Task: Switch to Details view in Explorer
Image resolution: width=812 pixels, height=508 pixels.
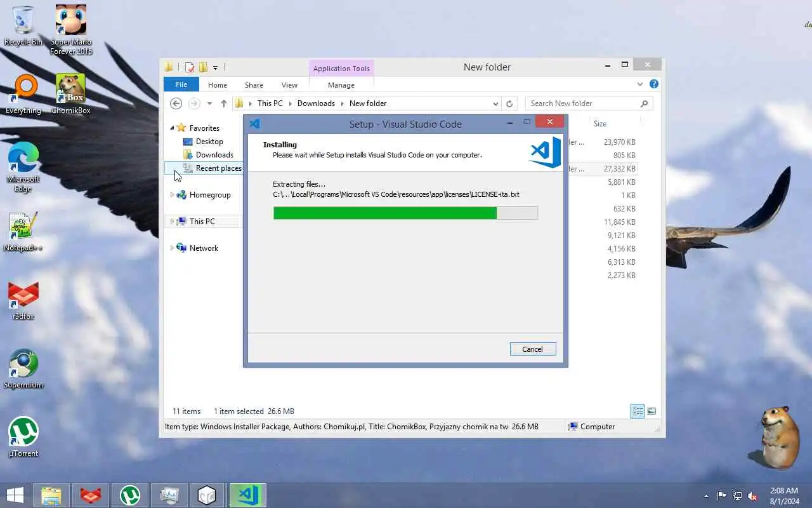Action: coord(638,411)
